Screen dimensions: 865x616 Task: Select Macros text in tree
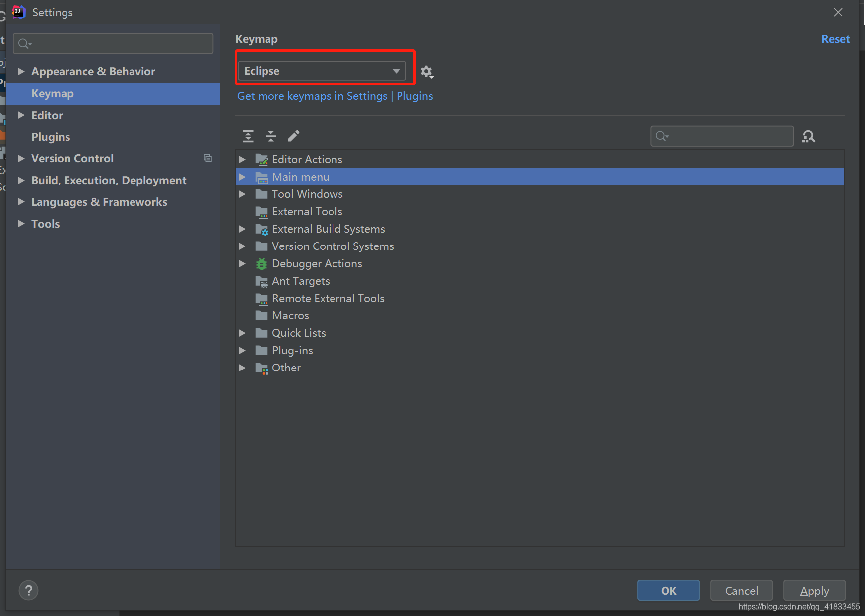pyautogui.click(x=290, y=315)
